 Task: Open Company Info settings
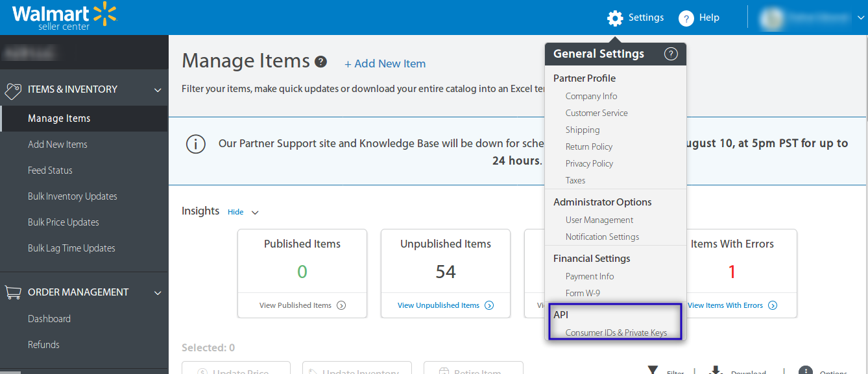coord(591,96)
